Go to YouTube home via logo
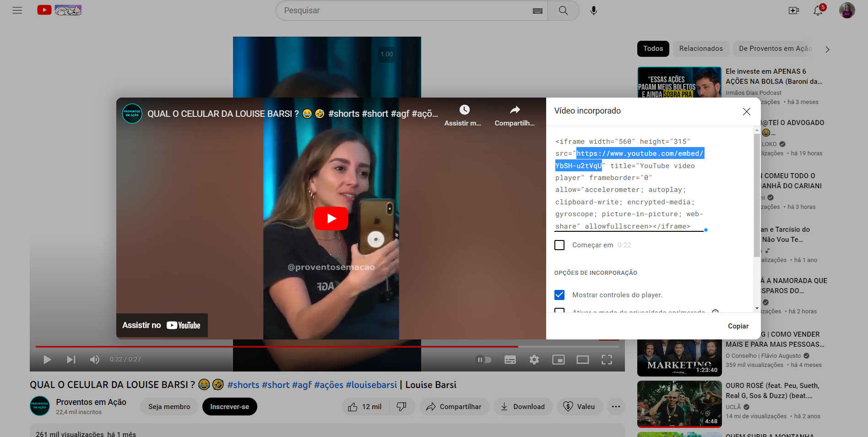This screenshot has height=437, width=868. (x=60, y=10)
